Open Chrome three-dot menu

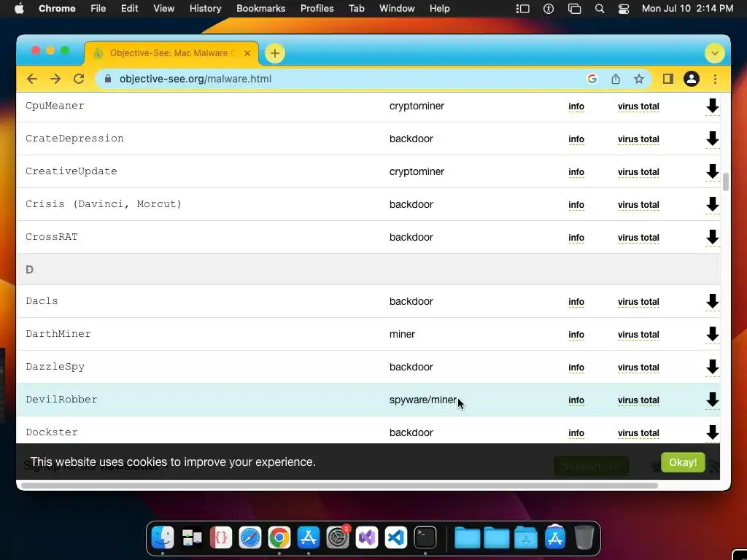715,79
